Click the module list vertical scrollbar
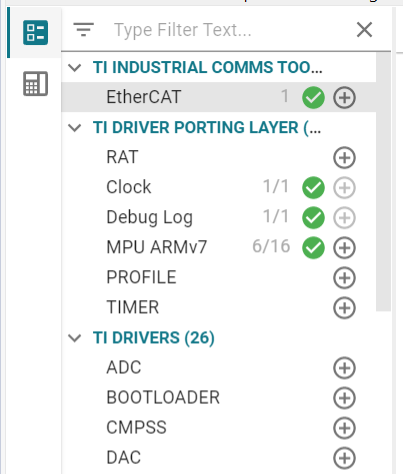This screenshot has width=403, height=474. pos(383,182)
